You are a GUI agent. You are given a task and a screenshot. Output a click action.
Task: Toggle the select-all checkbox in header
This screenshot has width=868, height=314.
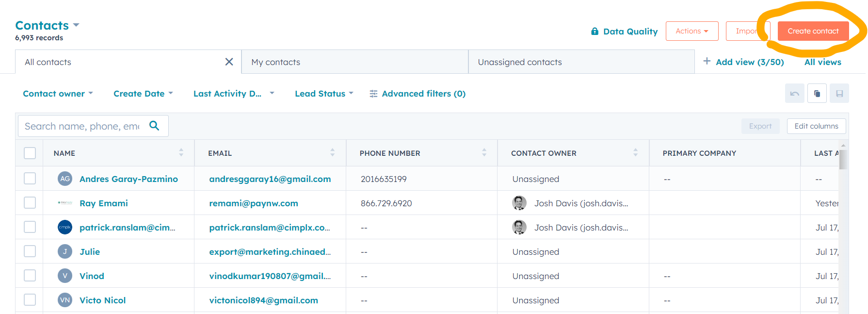(30, 153)
